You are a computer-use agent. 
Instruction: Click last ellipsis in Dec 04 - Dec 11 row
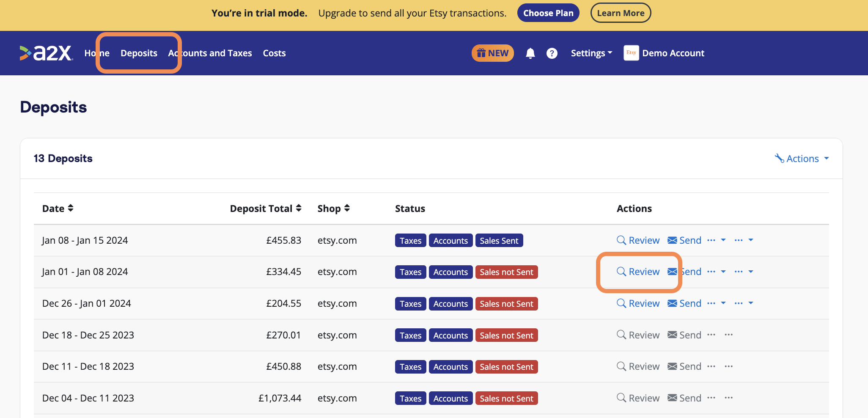(728, 398)
